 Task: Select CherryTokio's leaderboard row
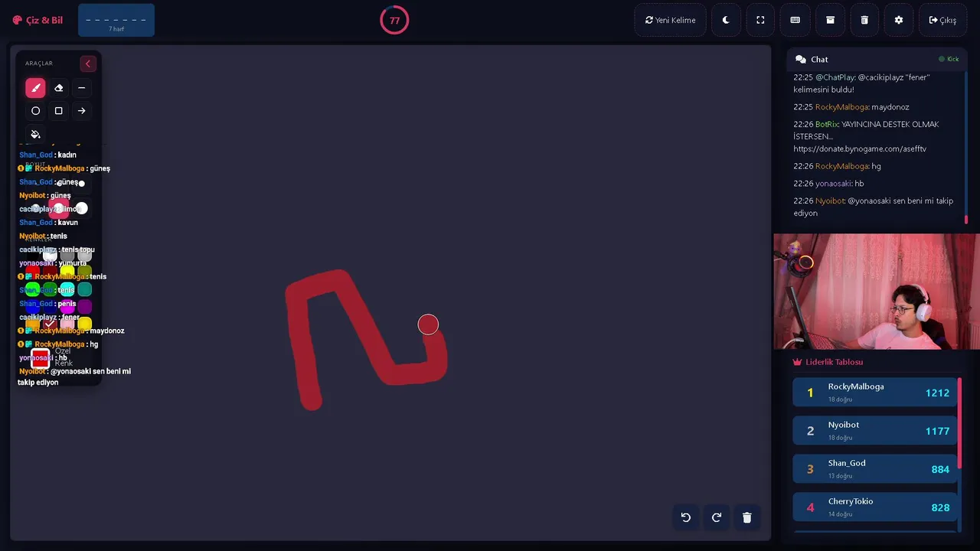click(x=875, y=507)
